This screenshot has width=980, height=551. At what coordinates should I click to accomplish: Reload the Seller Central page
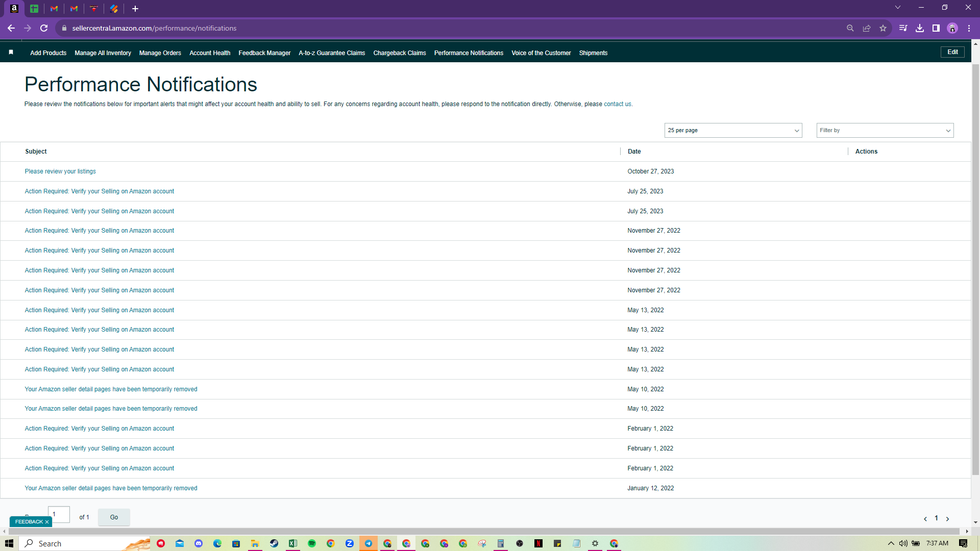[44, 28]
